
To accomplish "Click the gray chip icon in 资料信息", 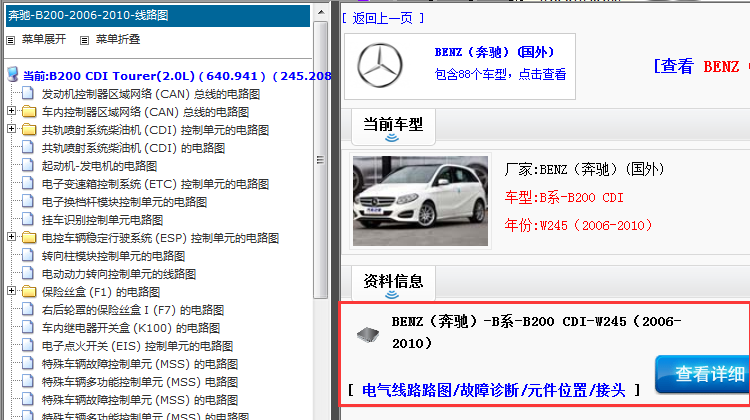I will point(368,334).
